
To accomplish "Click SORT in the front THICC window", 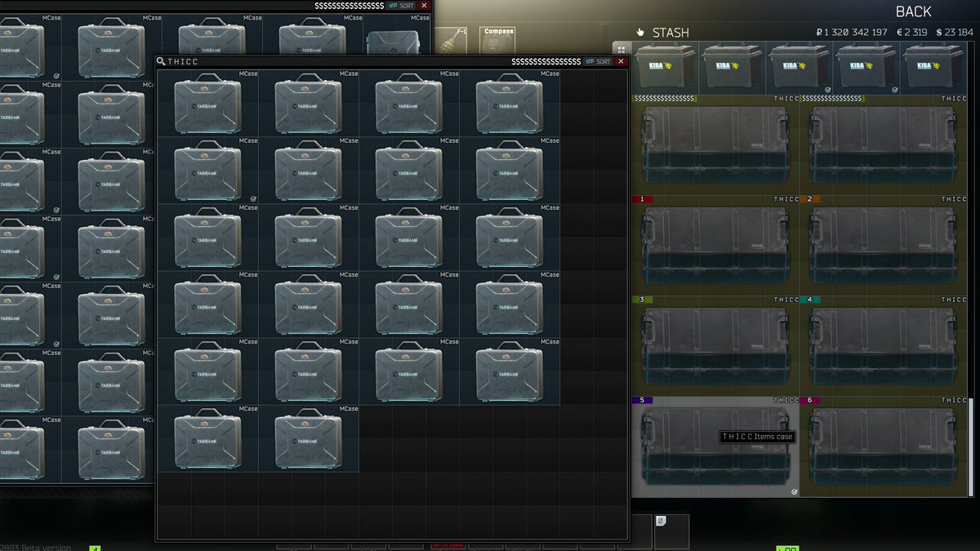I will (598, 61).
